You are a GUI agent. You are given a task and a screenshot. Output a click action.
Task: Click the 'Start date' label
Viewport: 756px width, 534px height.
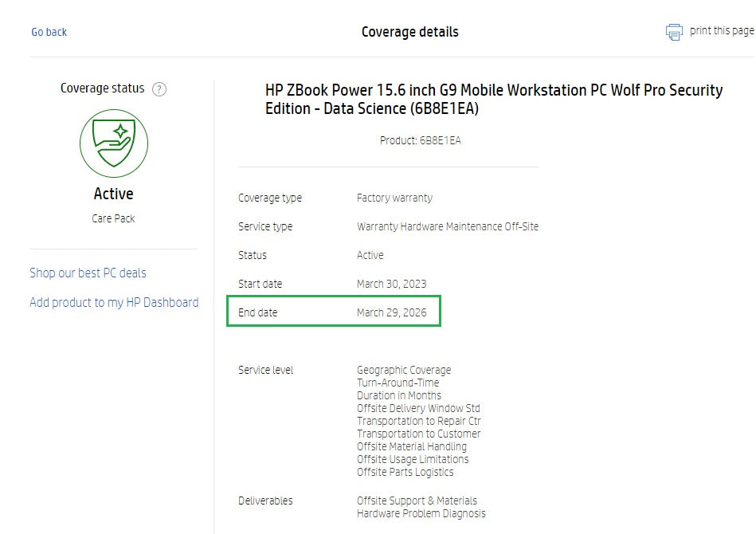pos(260,284)
